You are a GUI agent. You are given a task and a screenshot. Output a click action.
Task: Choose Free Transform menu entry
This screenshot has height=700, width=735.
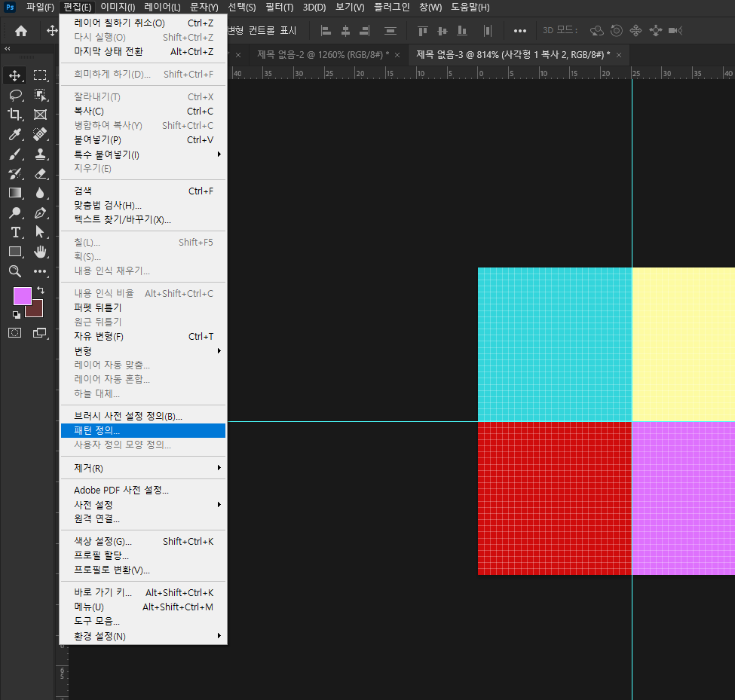[x=143, y=336]
